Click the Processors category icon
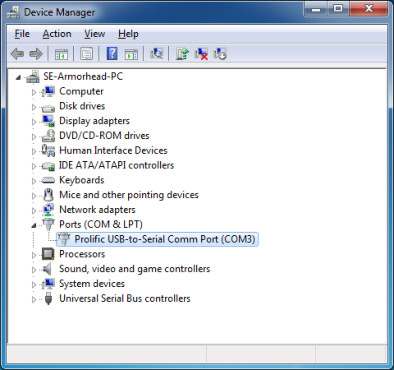394x370 pixels. [48, 254]
